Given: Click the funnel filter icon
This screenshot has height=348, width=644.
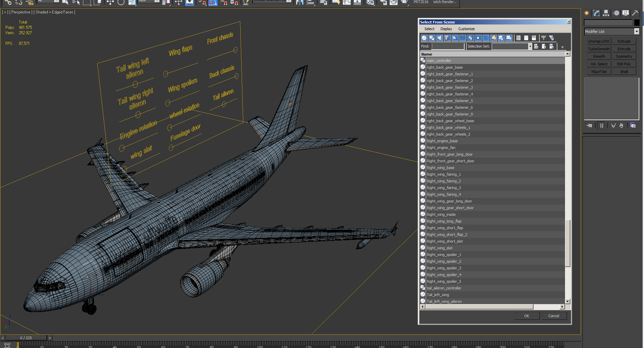Looking at the screenshot, I should pyautogui.click(x=543, y=38).
